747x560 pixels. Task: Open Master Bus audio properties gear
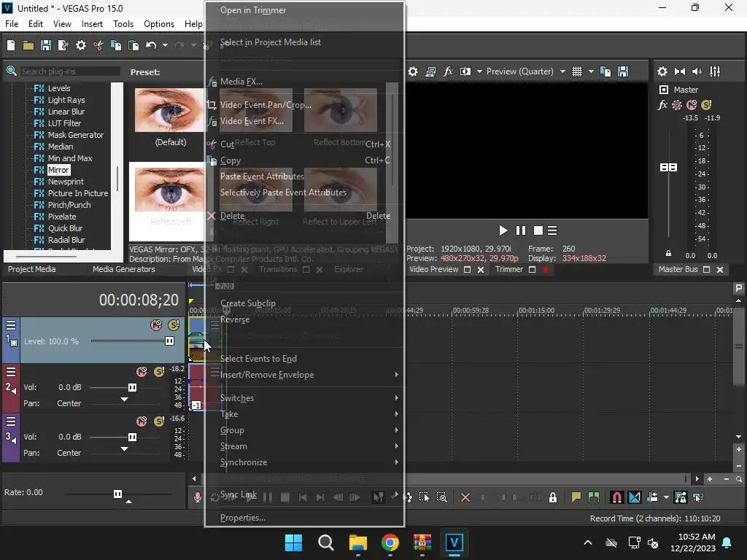pos(662,71)
